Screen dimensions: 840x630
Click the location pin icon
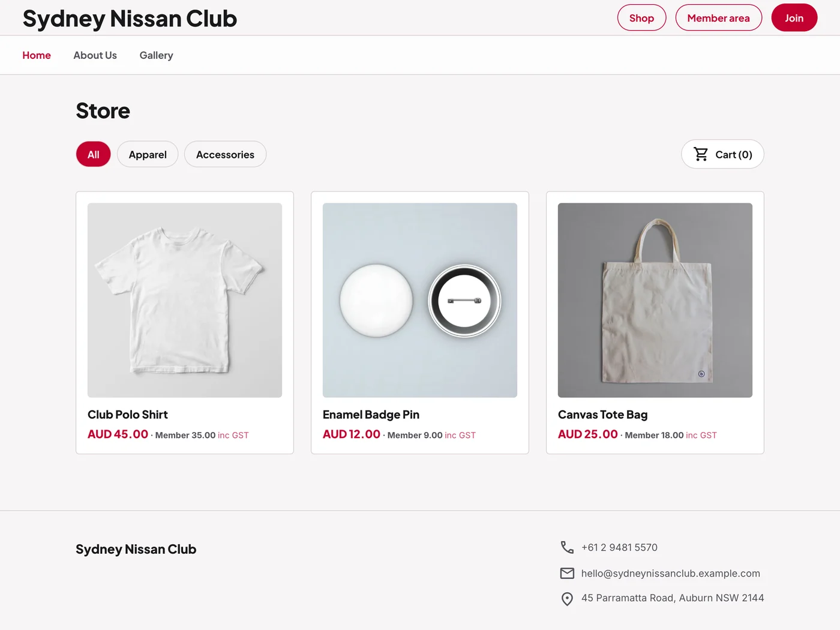tap(567, 599)
